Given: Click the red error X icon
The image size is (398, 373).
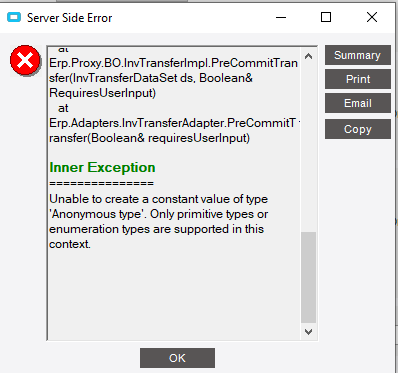Looking at the screenshot, I should [x=25, y=61].
